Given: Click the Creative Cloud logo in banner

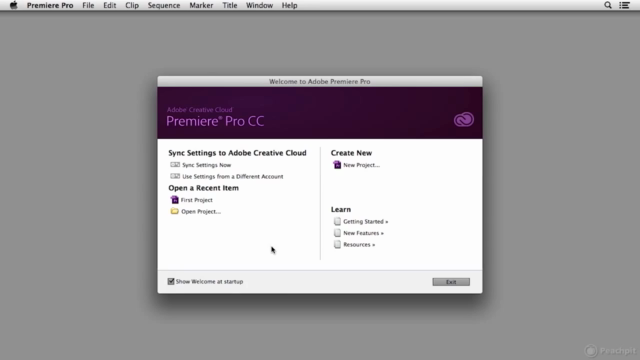Looking at the screenshot, I should [x=464, y=120].
